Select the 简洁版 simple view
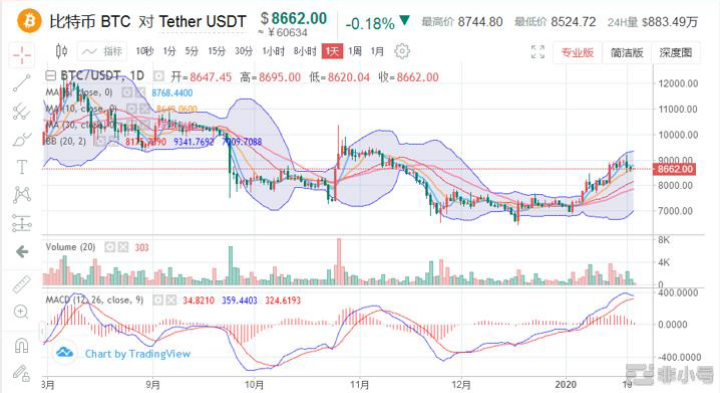The width and height of the screenshot is (720, 393). (x=626, y=52)
